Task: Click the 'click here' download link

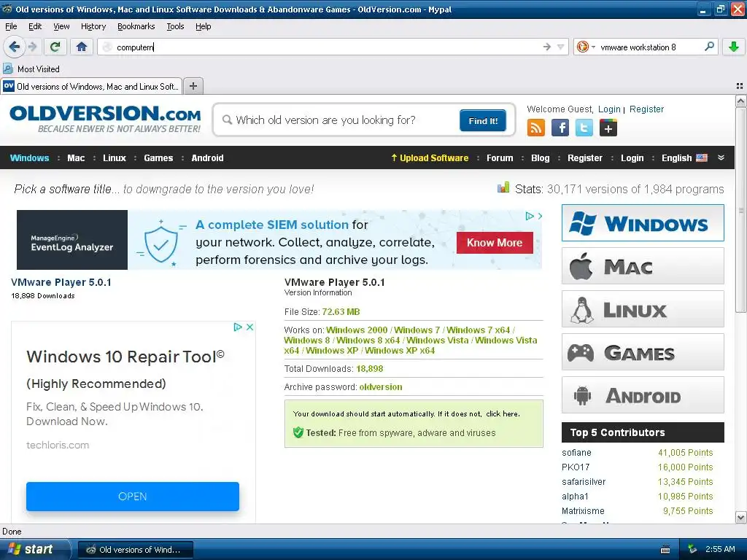Action: tap(503, 414)
